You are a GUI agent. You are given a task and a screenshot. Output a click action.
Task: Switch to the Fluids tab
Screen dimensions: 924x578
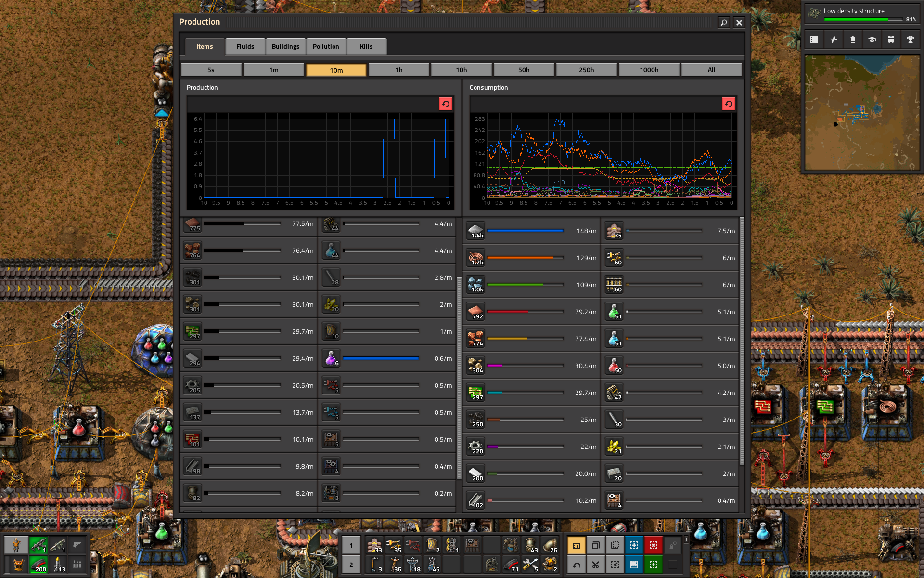[x=245, y=46]
